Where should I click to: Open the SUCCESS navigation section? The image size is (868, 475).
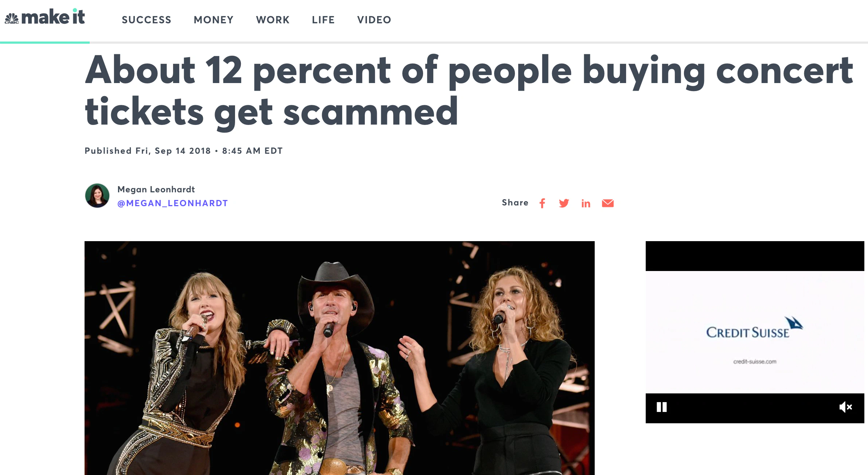click(x=146, y=20)
